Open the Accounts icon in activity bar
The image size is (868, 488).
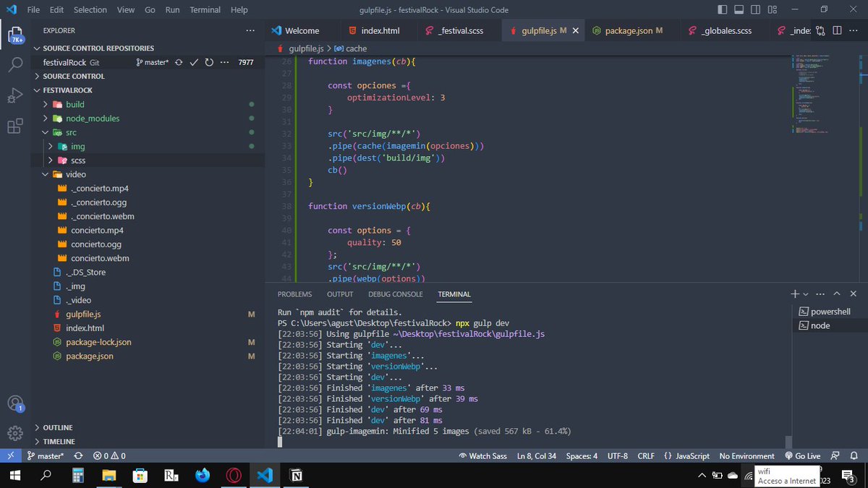(15, 403)
